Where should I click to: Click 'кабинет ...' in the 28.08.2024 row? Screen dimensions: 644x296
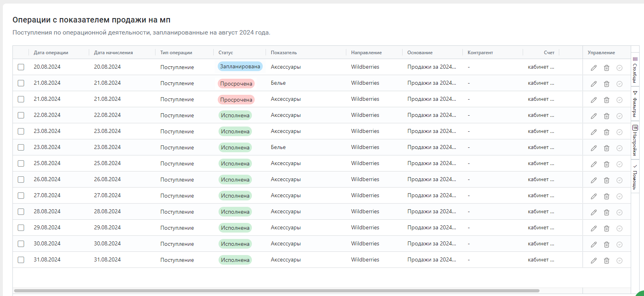tap(541, 212)
